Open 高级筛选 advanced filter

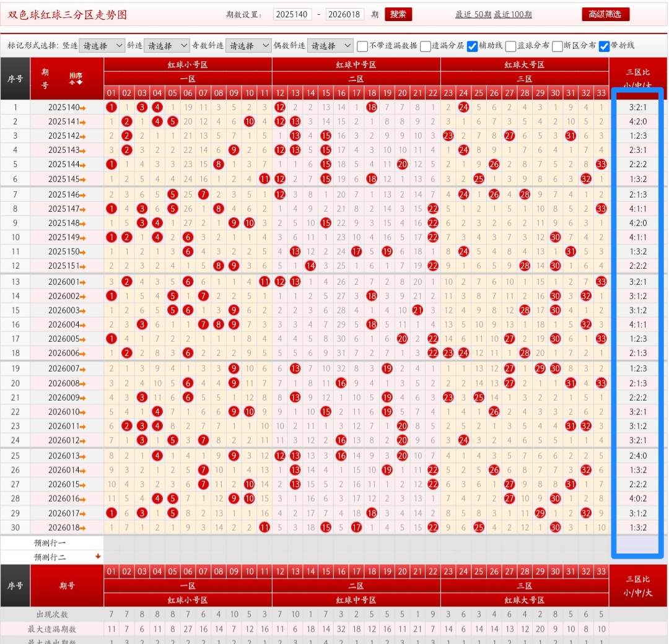pyautogui.click(x=605, y=14)
